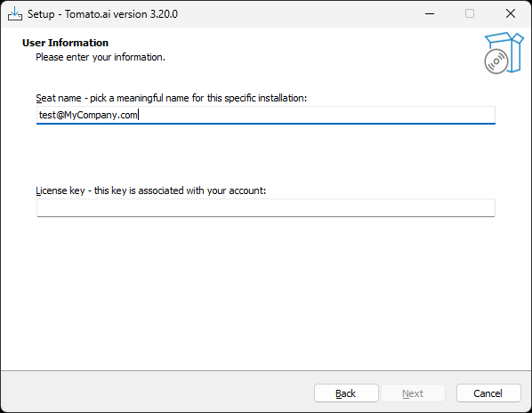Click the License key label text
The image size is (532, 413).
click(151, 190)
